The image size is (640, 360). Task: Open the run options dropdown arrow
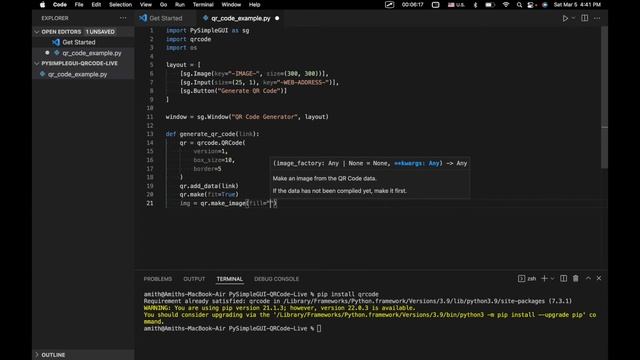(x=573, y=18)
